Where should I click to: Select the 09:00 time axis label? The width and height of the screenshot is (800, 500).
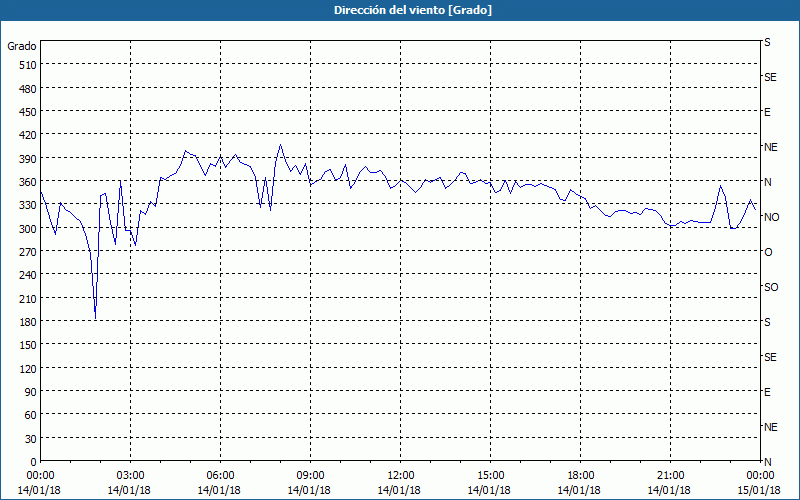[x=310, y=476]
